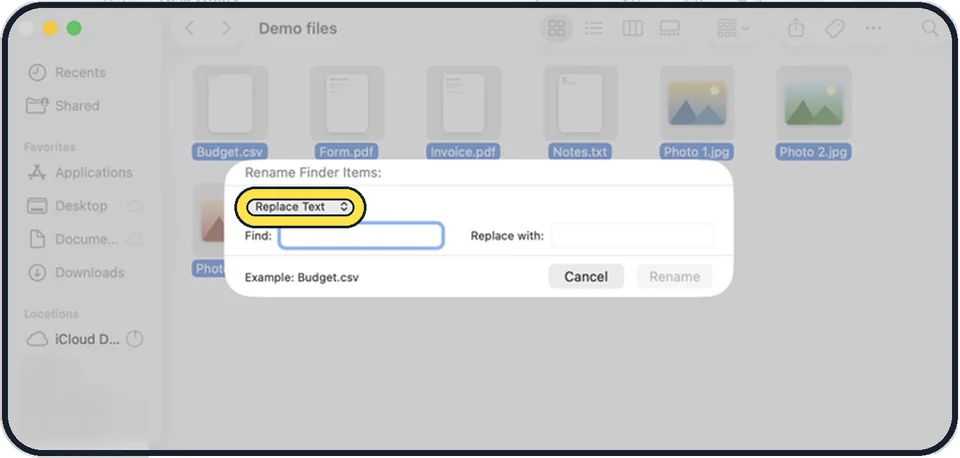The width and height of the screenshot is (960, 458).
Task: Select the Invoice.pdf file icon
Action: tap(463, 103)
